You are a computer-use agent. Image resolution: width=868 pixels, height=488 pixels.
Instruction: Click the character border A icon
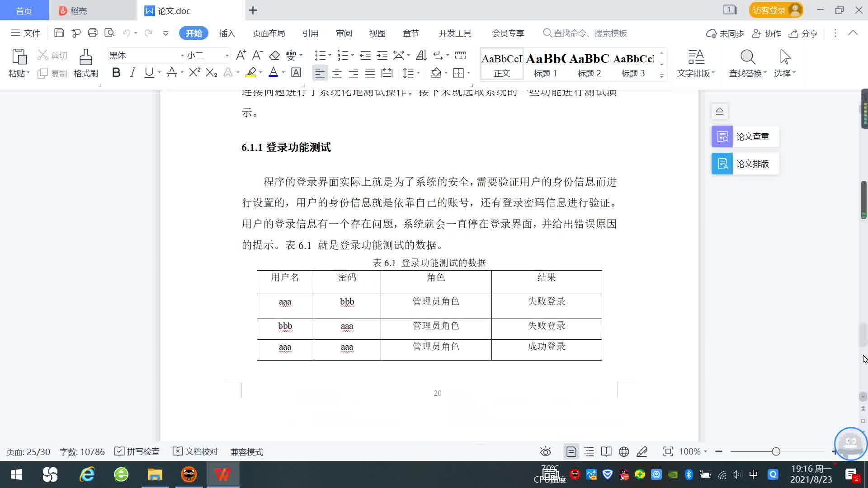click(296, 72)
